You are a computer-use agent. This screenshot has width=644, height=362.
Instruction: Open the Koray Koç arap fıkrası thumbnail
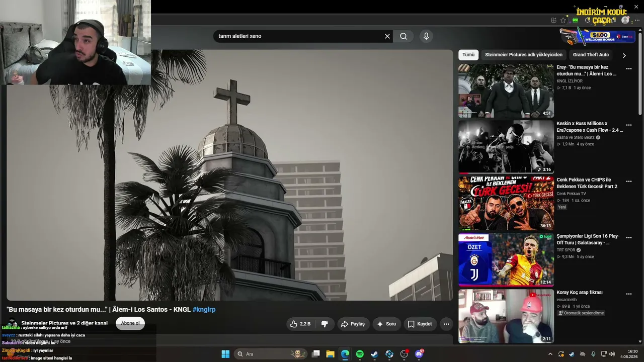(x=506, y=316)
